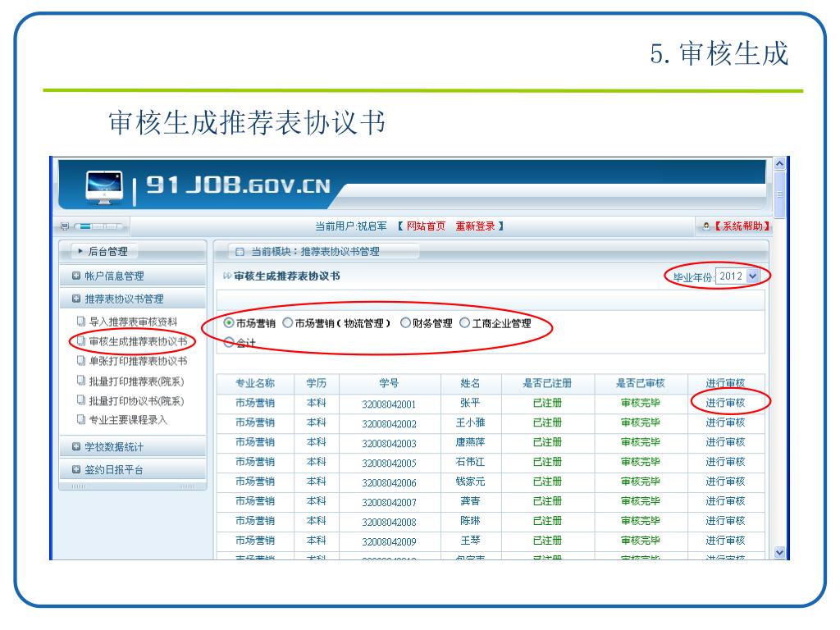840x630 pixels.
Task: Select the 市场营销 radio button
Action: (x=229, y=323)
